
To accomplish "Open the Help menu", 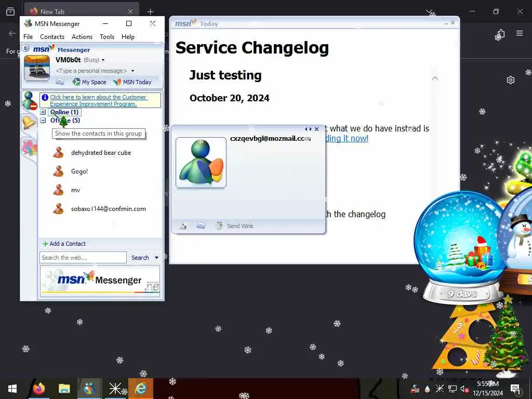I will tap(128, 37).
